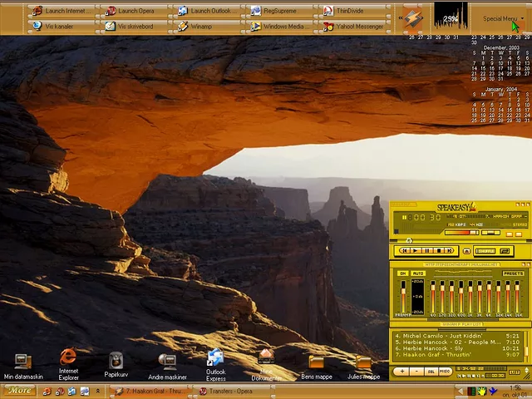Screen dimensions: 532x399
Task: Select the Internet Explorer desktop icon
Action: (x=68, y=364)
